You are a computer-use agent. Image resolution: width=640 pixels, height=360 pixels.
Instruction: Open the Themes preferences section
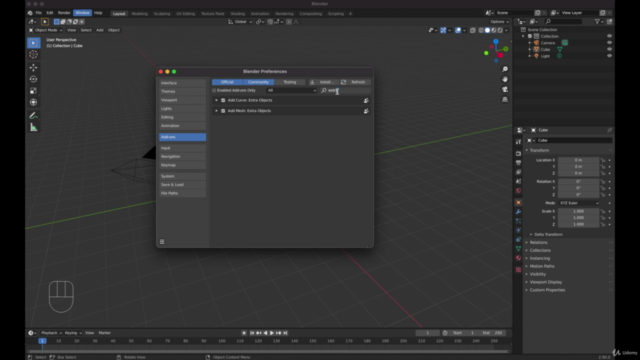pos(182,91)
